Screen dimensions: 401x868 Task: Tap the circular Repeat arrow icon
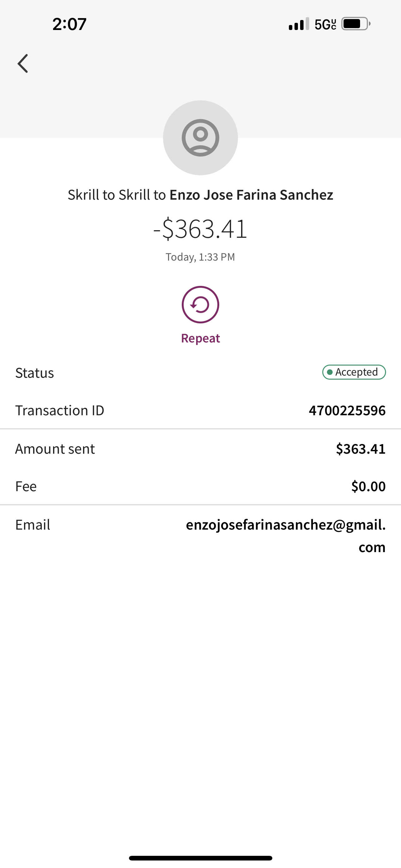[200, 305]
